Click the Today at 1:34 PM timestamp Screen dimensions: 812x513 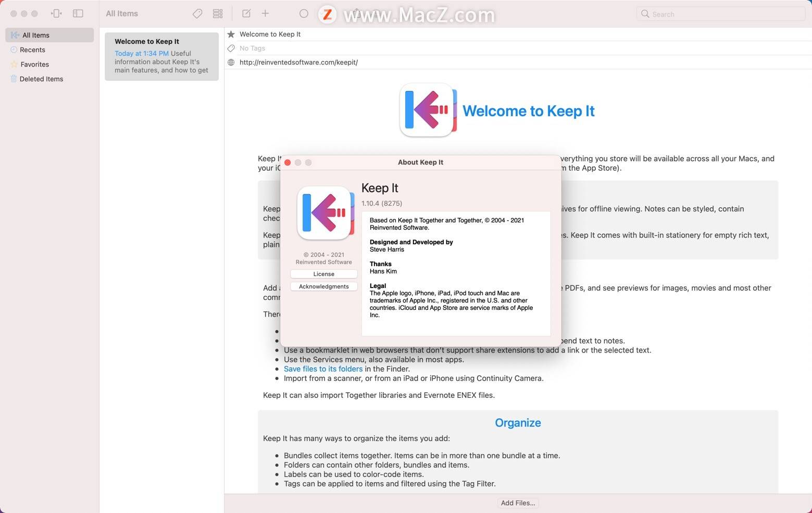(142, 54)
